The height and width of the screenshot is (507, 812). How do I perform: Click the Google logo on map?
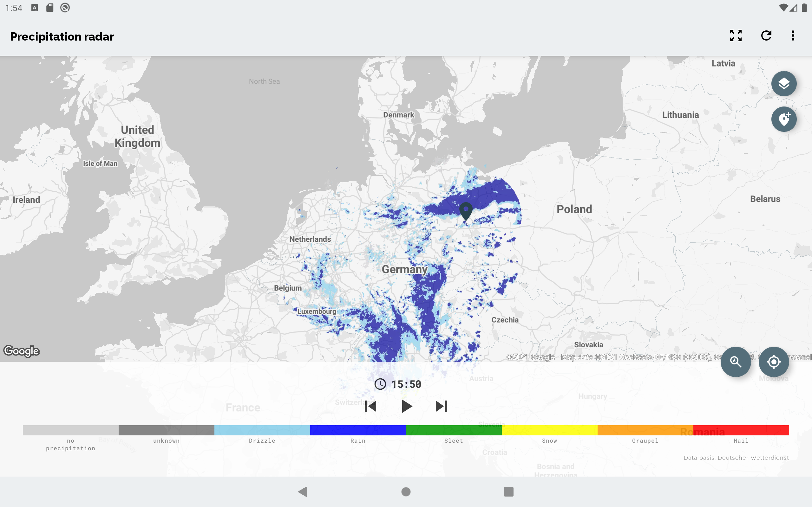coord(22,351)
